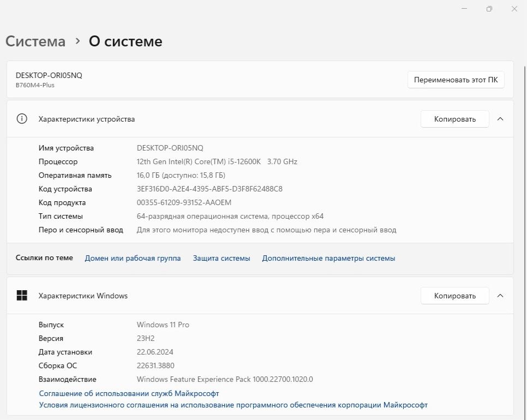Click the Процессор label
The width and height of the screenshot is (527, 420).
tap(58, 161)
